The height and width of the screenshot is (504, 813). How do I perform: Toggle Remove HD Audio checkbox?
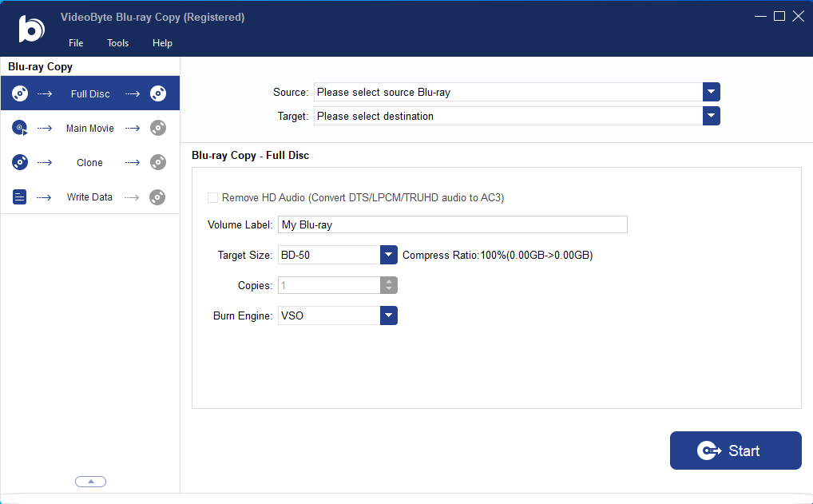click(x=212, y=197)
